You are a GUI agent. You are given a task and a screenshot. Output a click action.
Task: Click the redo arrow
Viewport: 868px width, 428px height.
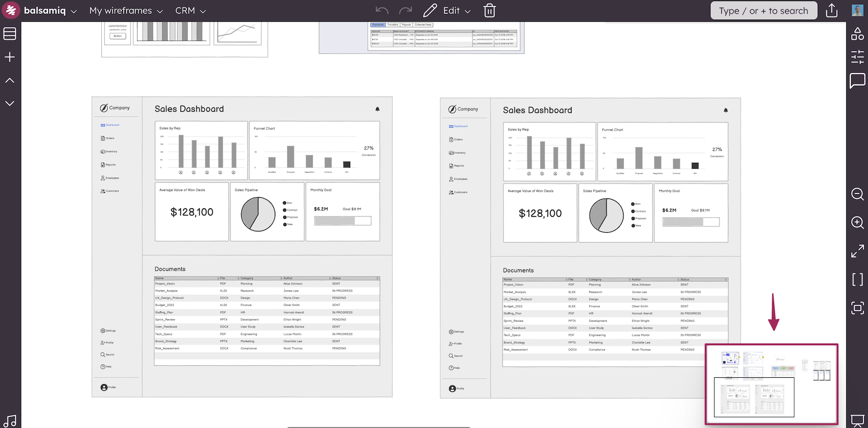406,11
